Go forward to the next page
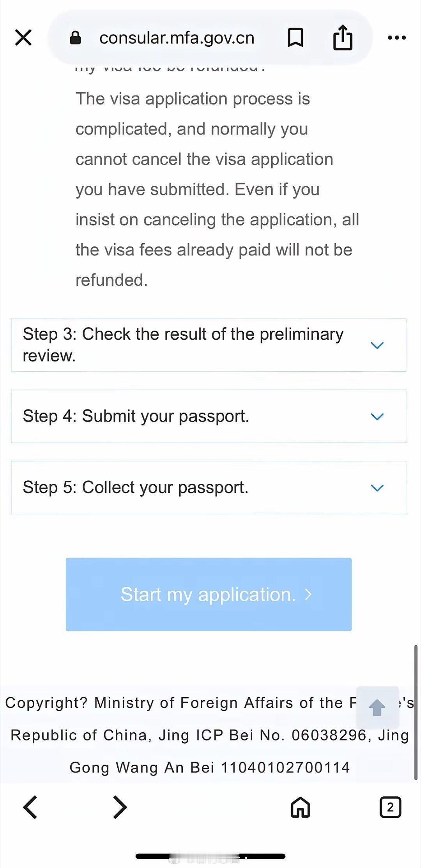 pos(120,807)
